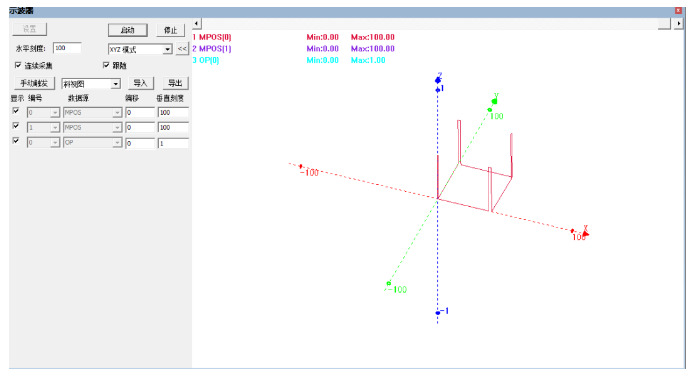Open the 斜视图 view dropdown
693x379 pixels.
(91, 83)
